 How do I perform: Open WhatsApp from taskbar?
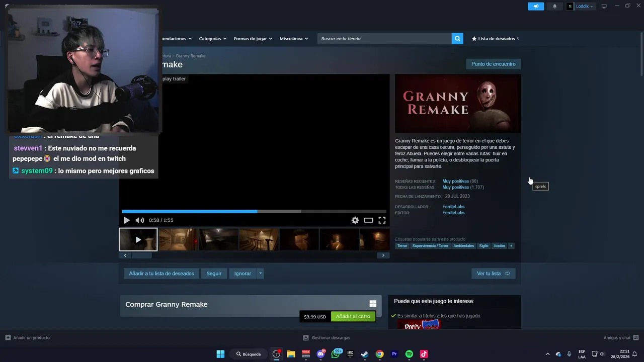(336, 354)
